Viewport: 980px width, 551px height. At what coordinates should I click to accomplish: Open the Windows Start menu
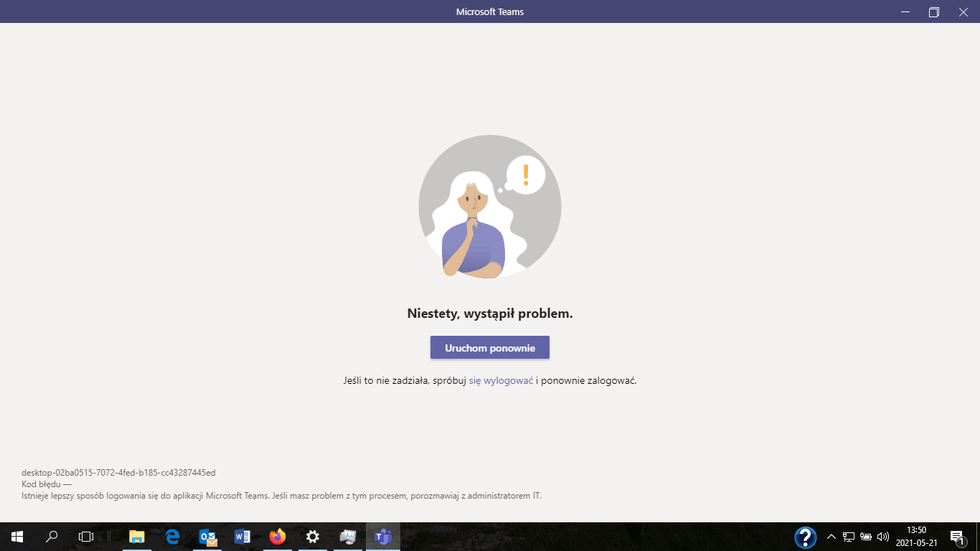point(17,537)
